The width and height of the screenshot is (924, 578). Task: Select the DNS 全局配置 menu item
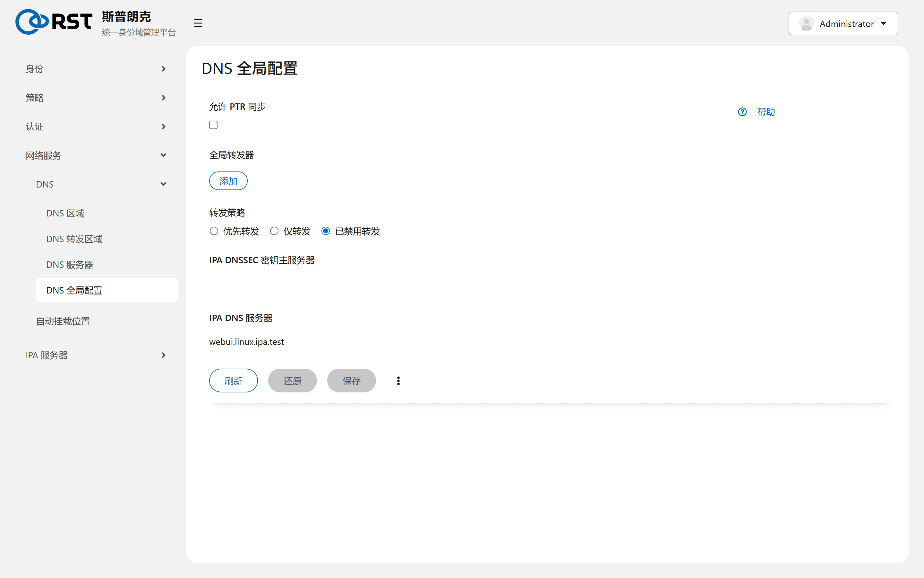coord(107,290)
